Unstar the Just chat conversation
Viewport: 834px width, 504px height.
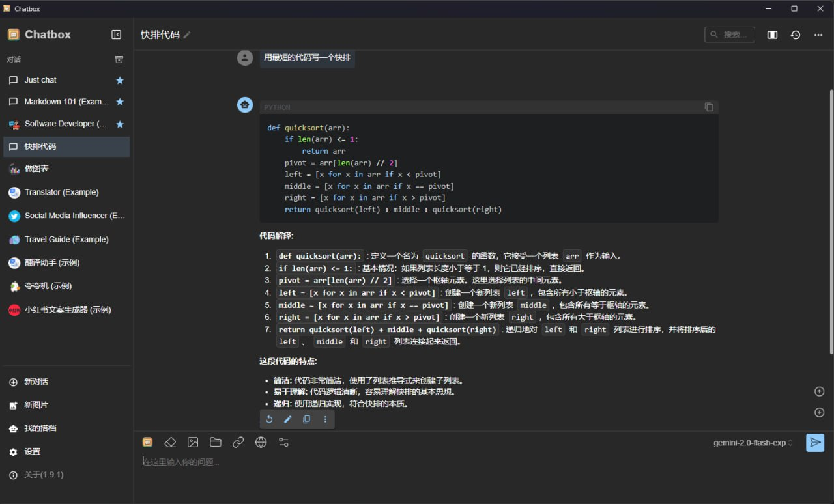120,81
